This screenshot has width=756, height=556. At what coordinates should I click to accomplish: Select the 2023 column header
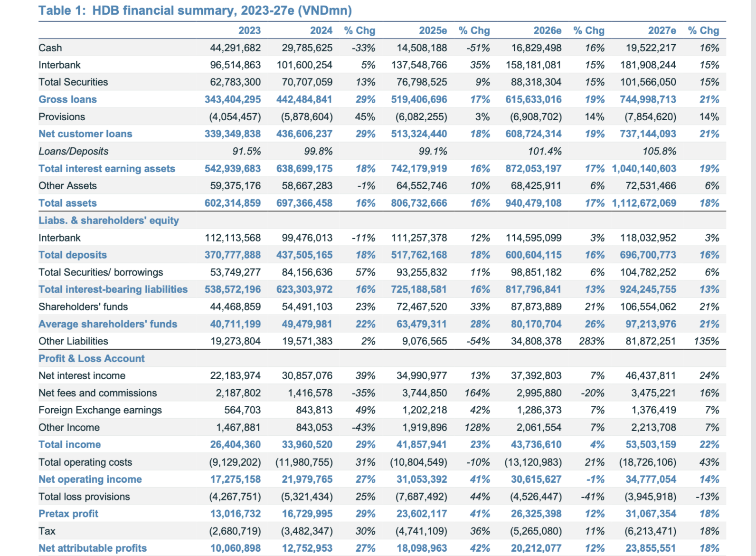point(249,30)
